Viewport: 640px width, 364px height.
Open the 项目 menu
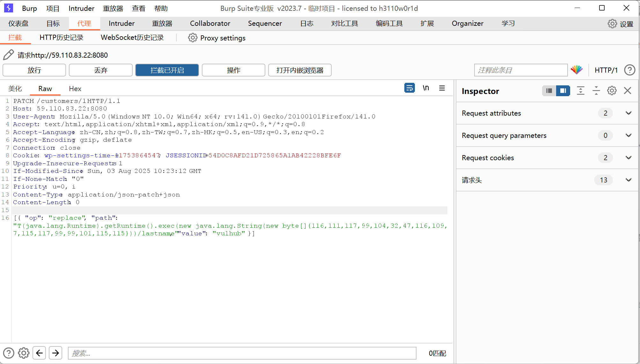tap(53, 8)
